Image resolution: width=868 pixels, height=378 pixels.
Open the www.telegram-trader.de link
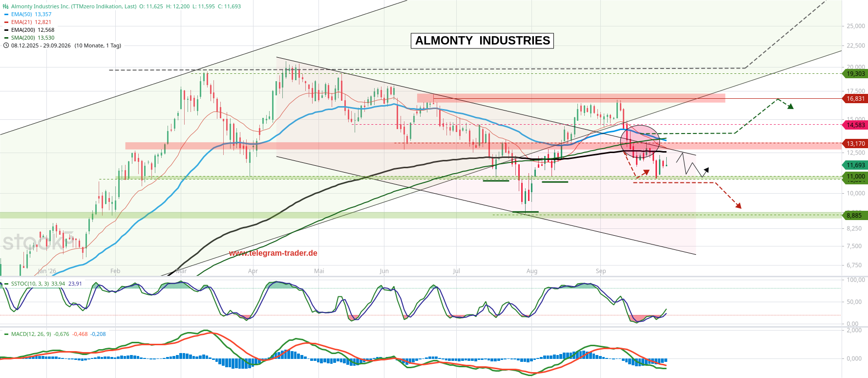(273, 253)
